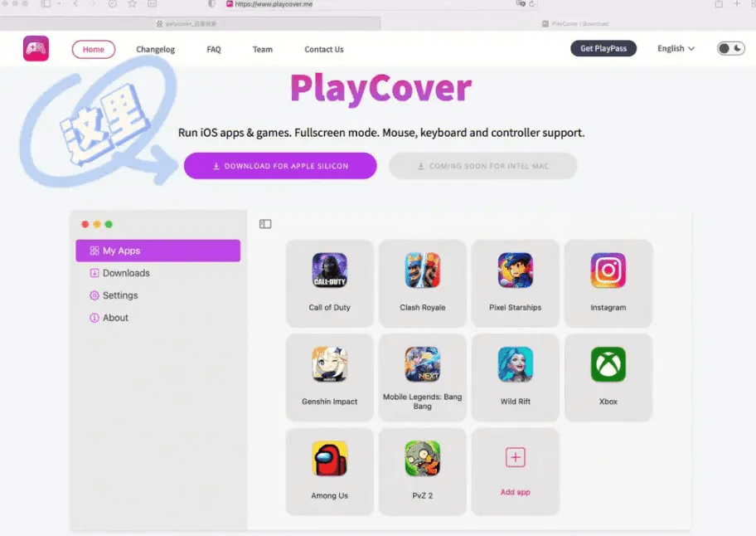
Task: Click the browser mail icon
Action: coord(152,4)
